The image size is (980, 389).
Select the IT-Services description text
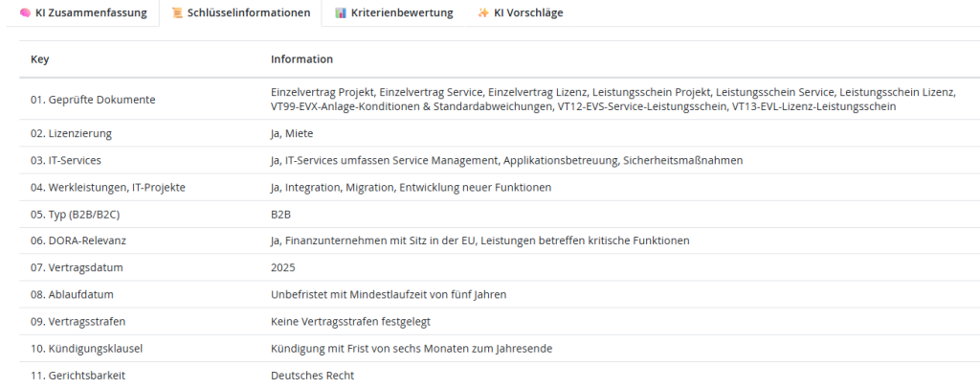pos(506,160)
